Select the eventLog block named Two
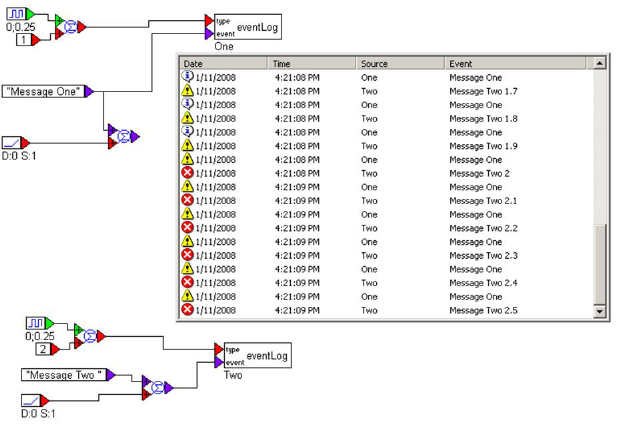This screenshot has width=635, height=433. click(x=257, y=355)
